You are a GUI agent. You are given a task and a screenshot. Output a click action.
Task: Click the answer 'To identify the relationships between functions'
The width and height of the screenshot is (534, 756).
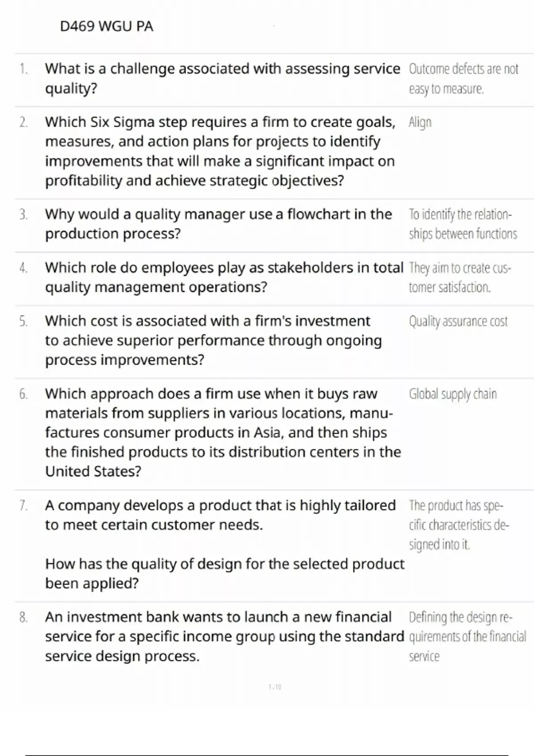click(x=462, y=224)
